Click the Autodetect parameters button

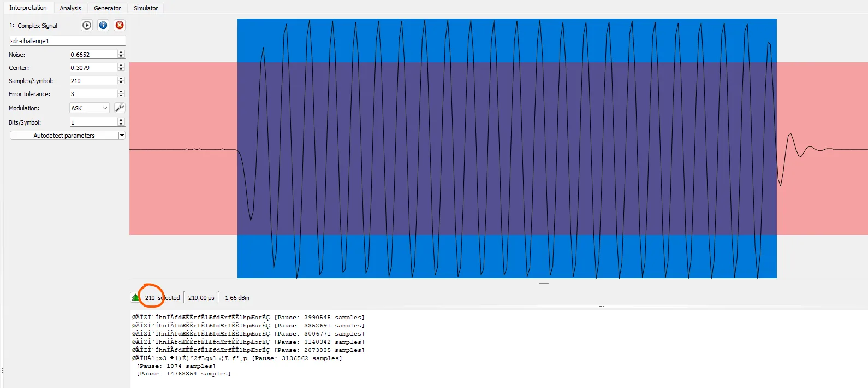coord(64,136)
